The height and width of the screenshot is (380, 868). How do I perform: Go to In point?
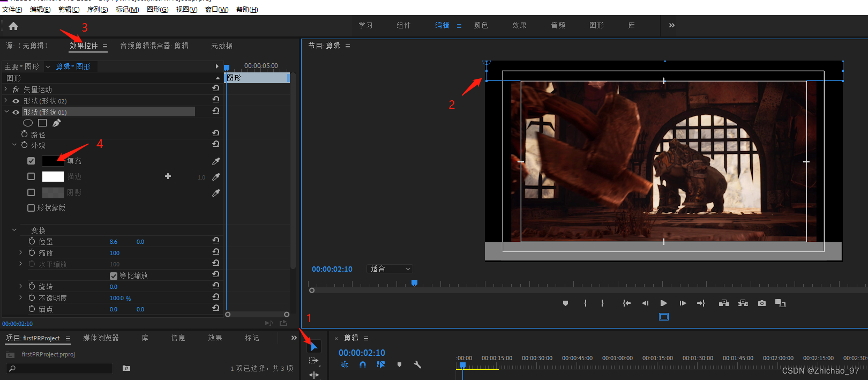(x=626, y=303)
